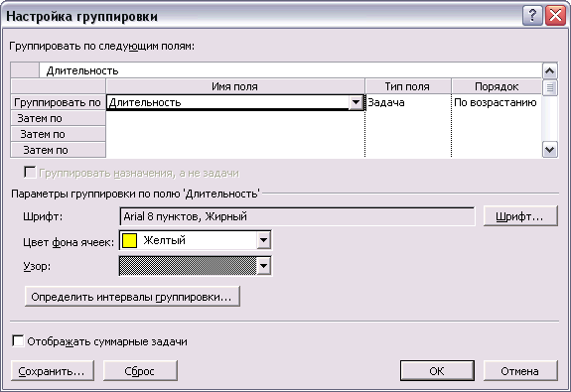
Task: Click the 'Сброс' button
Action: [140, 371]
